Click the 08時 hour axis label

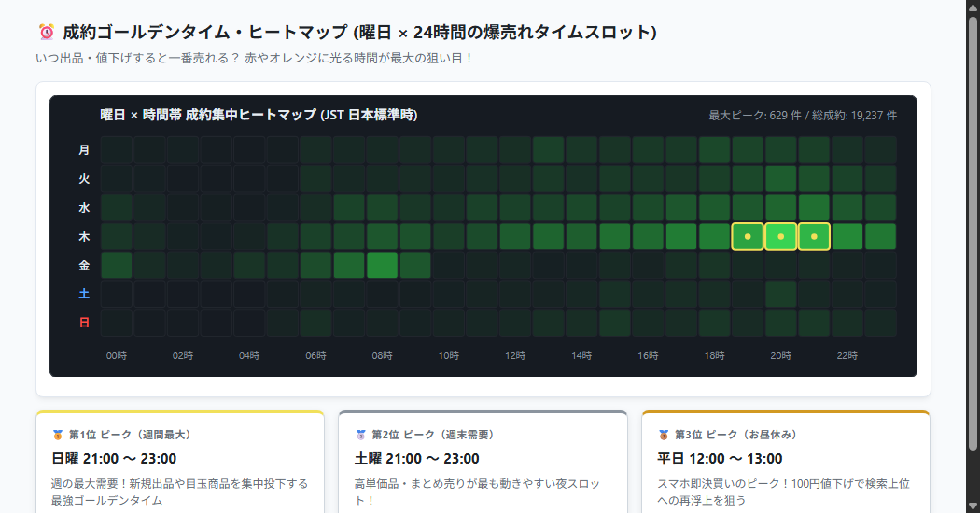pos(383,355)
